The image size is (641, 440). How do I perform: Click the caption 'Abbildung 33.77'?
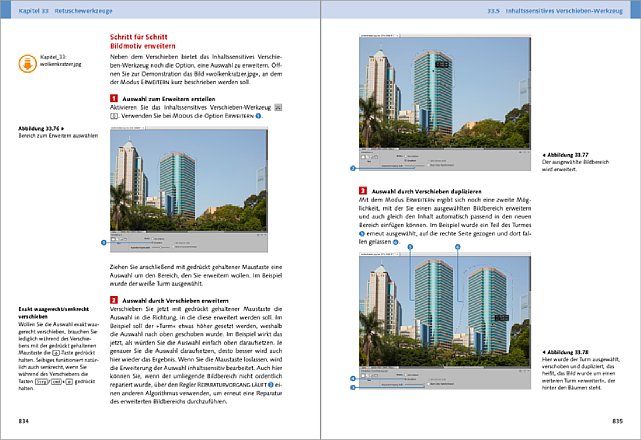(565, 155)
